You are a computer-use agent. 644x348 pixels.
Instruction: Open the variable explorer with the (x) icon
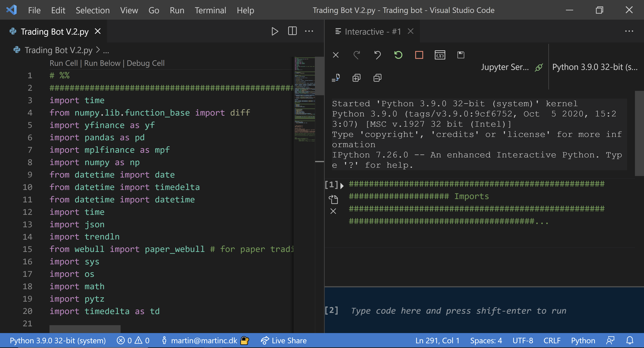tap(440, 55)
